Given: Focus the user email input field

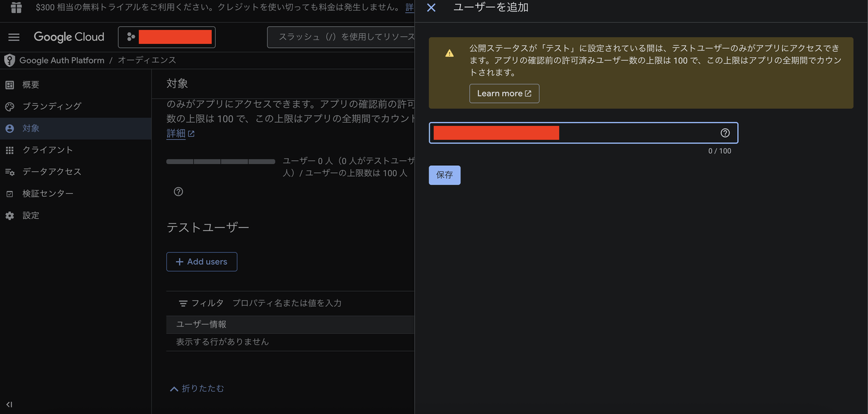Looking at the screenshot, I should tap(583, 133).
